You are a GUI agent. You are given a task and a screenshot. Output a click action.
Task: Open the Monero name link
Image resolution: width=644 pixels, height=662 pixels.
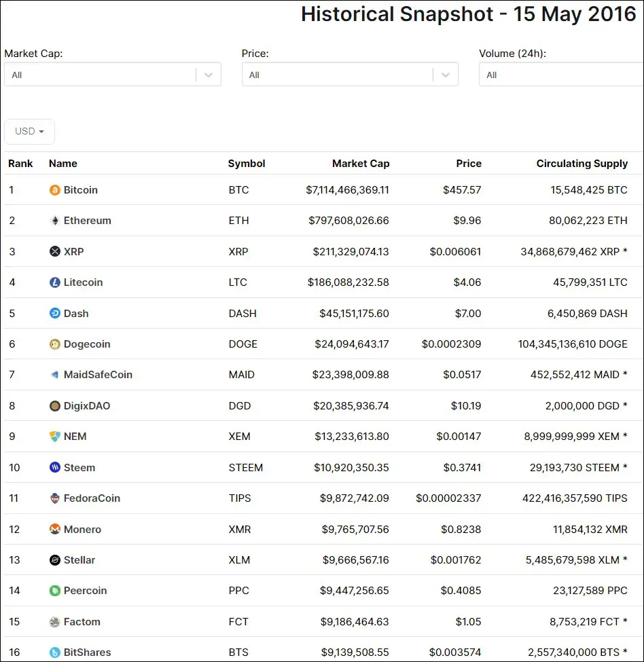(x=82, y=529)
